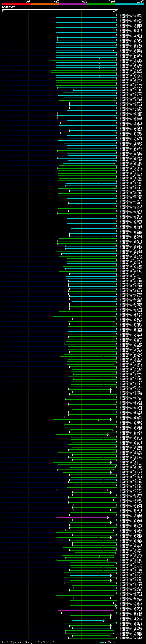The height and width of the screenshot is (644, 146).
Task: Click last hit label UniRef100_C2AVK5
Action: coord(131,638)
